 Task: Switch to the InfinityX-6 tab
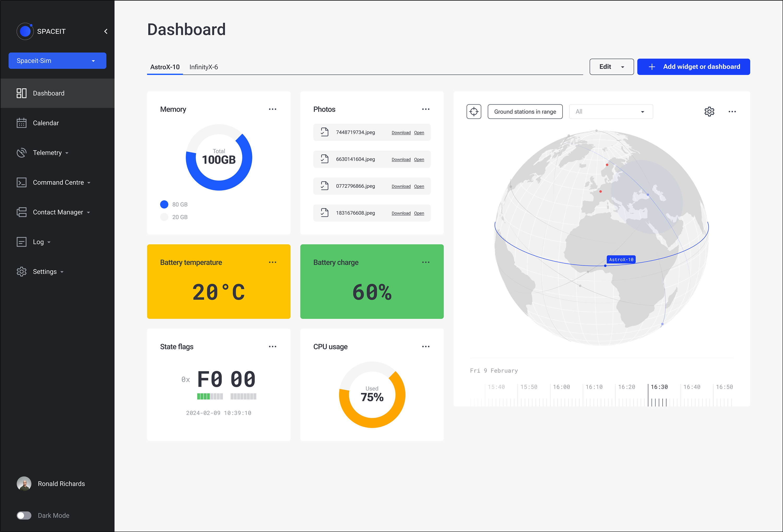(204, 67)
